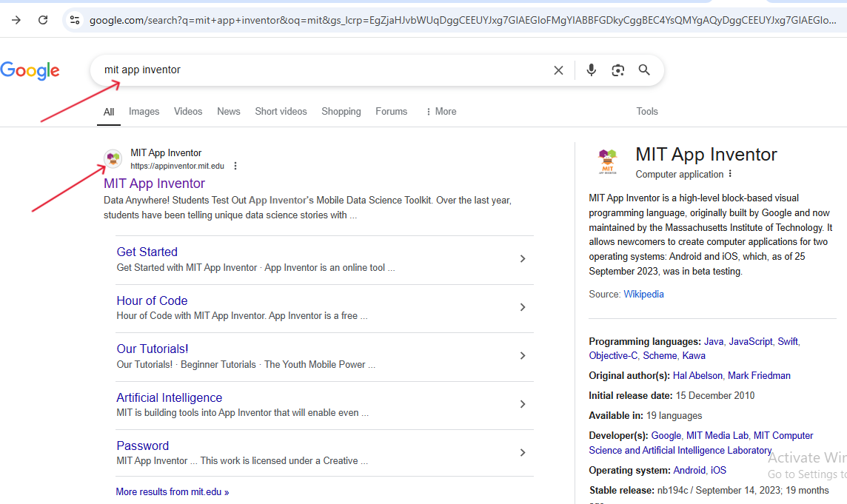
Task: Click the Google logo
Action: pyautogui.click(x=30, y=70)
